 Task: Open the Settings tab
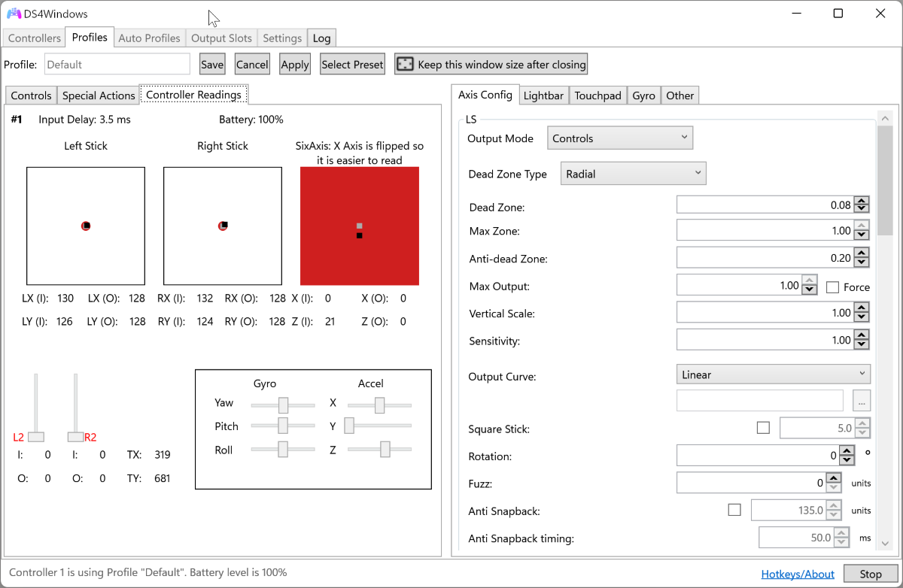(282, 38)
